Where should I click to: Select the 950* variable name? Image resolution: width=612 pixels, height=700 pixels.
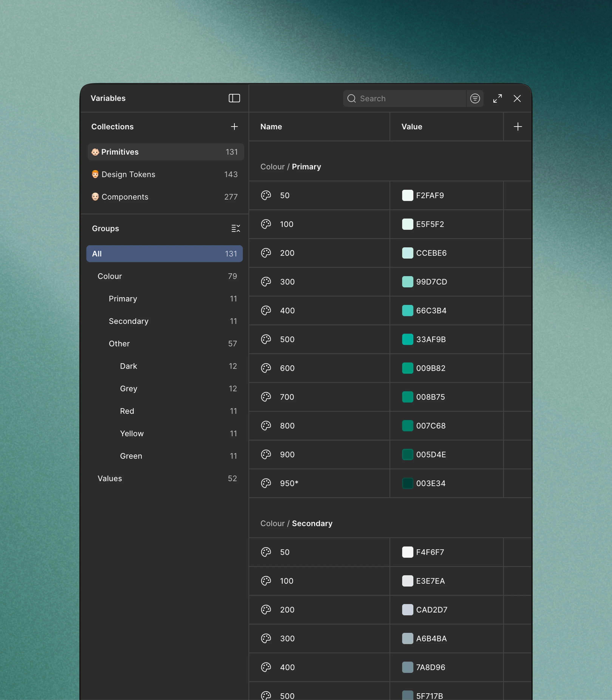click(289, 483)
